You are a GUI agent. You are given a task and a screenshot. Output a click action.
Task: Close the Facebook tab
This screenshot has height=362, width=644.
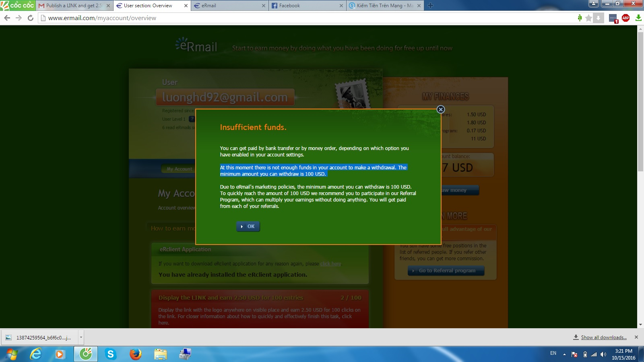click(x=341, y=6)
